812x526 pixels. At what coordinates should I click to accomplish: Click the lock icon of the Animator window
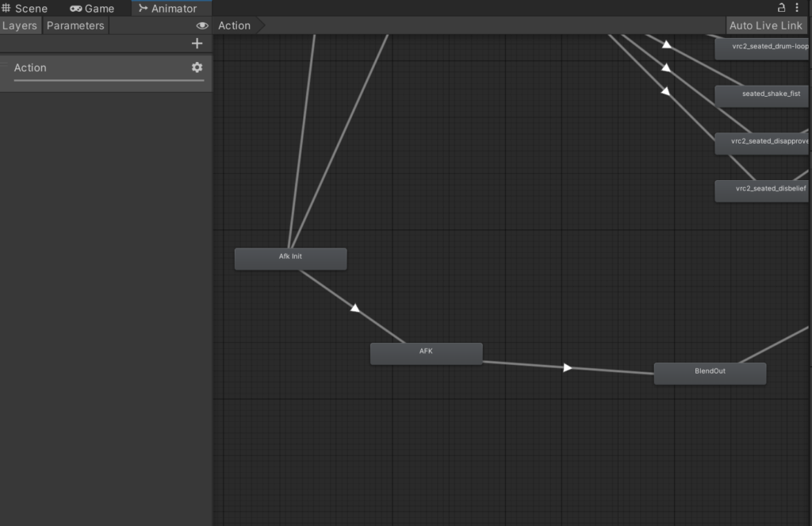(x=781, y=8)
